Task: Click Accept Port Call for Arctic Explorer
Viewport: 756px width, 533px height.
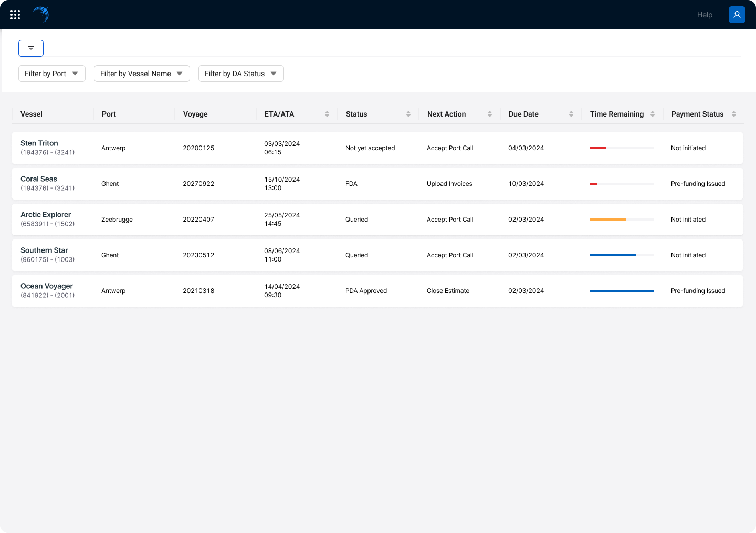Action: [450, 220]
